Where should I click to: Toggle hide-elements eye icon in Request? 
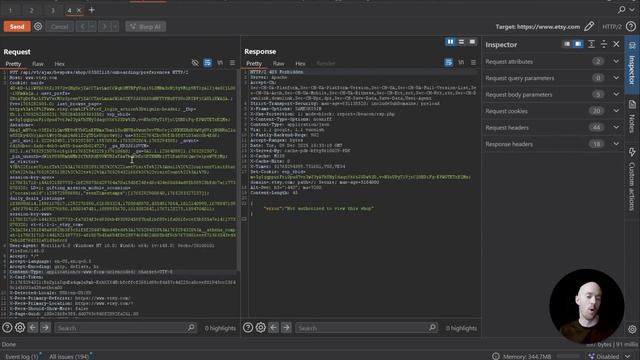[195, 63]
